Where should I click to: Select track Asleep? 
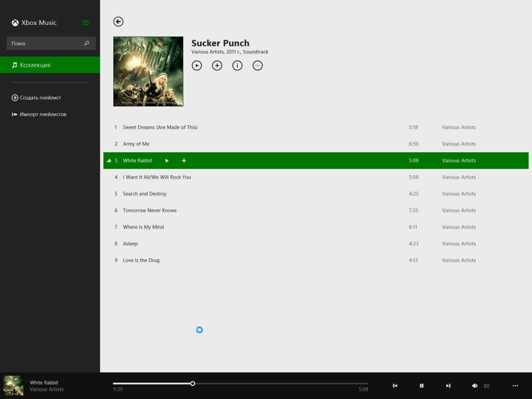click(316, 244)
